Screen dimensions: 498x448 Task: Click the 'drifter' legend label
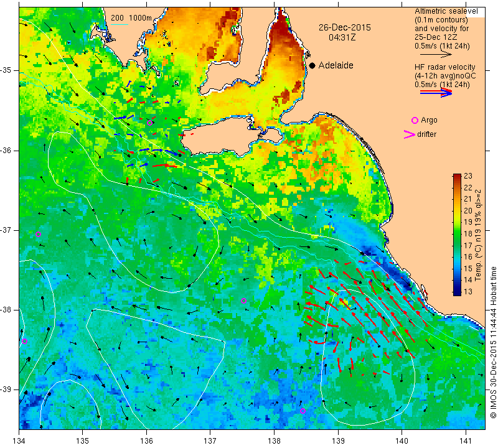426,134
